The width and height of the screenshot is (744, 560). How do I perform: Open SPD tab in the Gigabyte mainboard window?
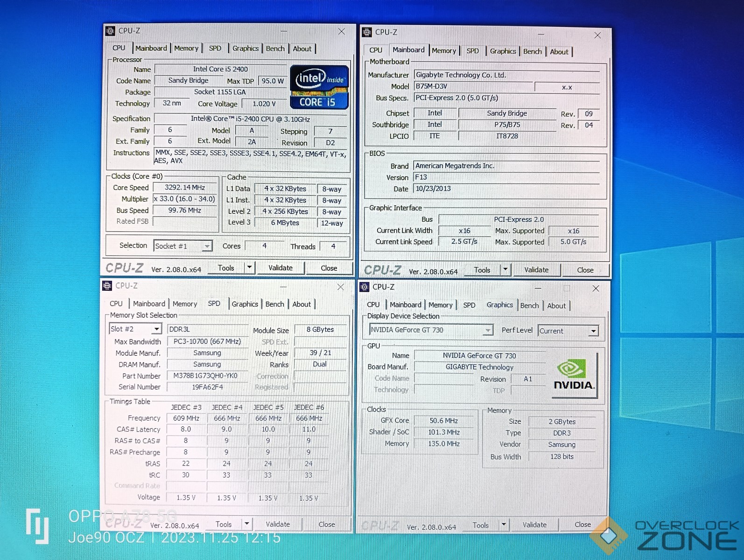pos(472,51)
